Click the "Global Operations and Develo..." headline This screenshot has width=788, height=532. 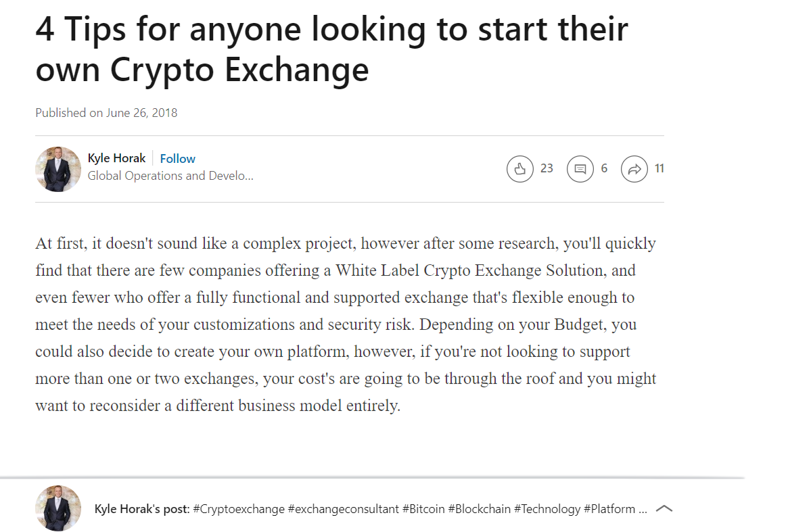170,176
